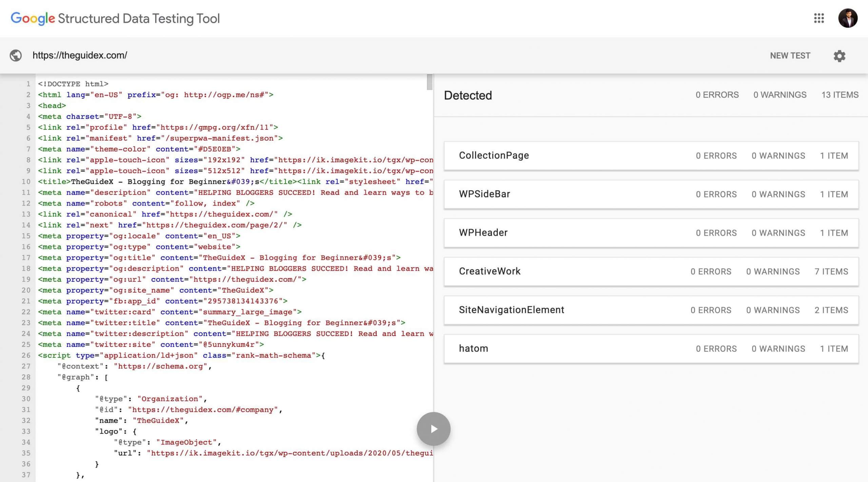Click the globe icon beside the URL
Image resolution: width=868 pixels, height=482 pixels.
(x=16, y=56)
